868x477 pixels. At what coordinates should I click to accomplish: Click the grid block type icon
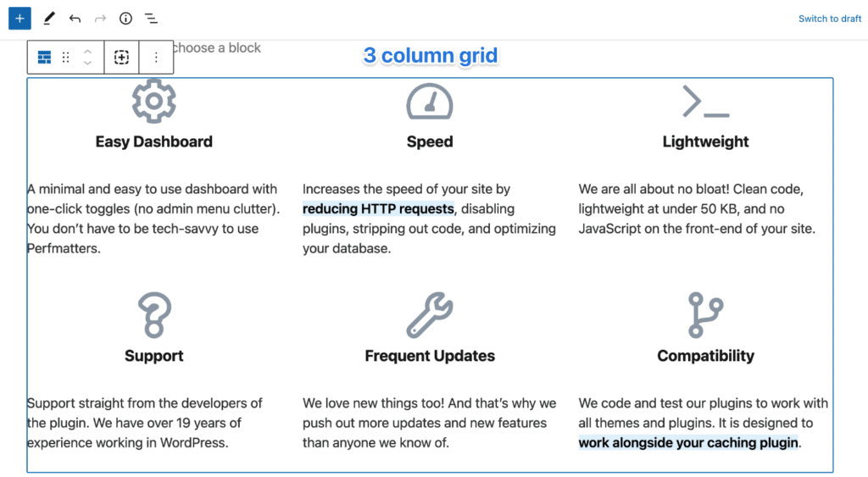click(44, 57)
